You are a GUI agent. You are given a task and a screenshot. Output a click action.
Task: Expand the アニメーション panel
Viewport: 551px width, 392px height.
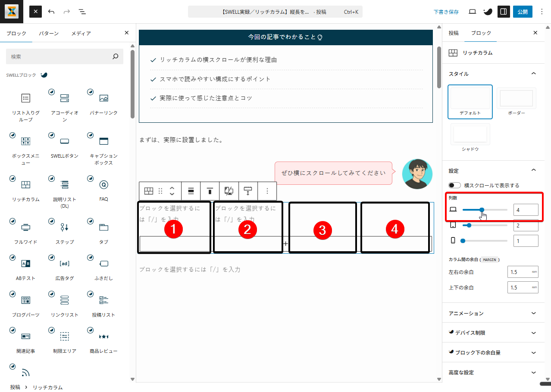pyautogui.click(x=492, y=313)
